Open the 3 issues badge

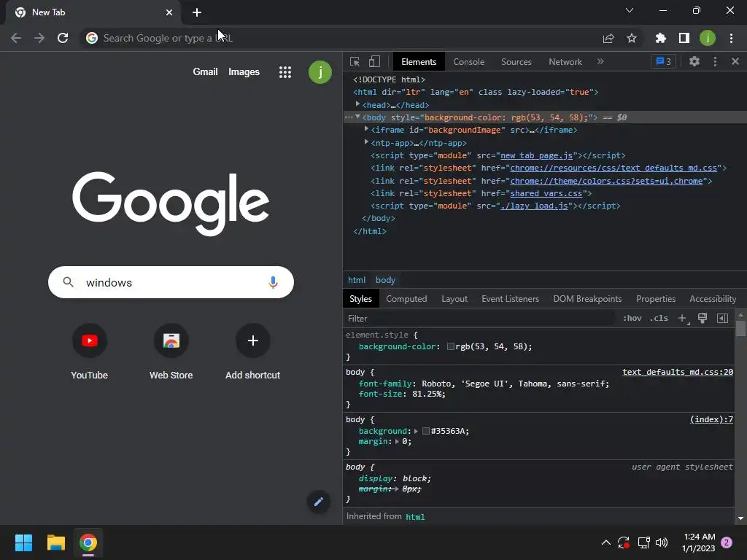pos(663,61)
